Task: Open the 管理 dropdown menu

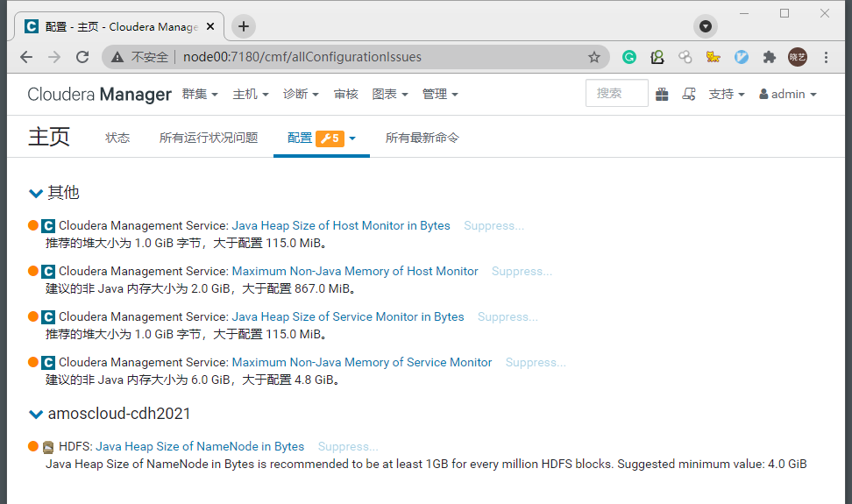Action: click(x=440, y=95)
